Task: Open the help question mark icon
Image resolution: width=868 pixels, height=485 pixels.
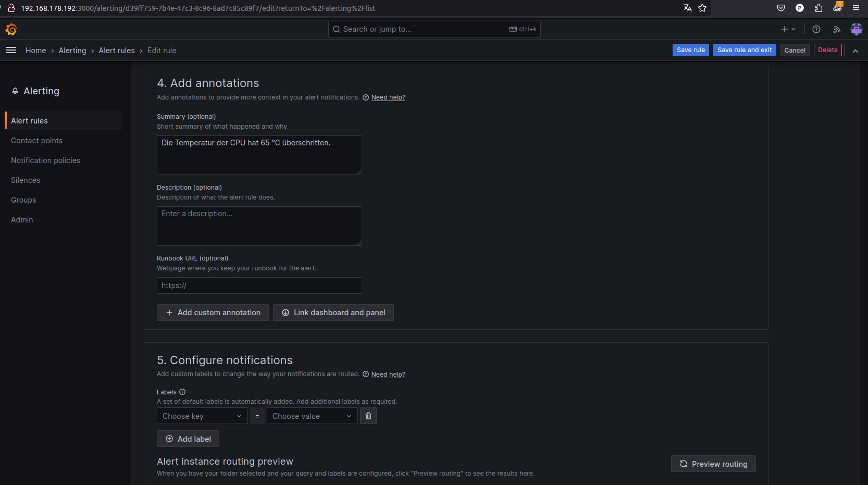Action: [x=816, y=29]
